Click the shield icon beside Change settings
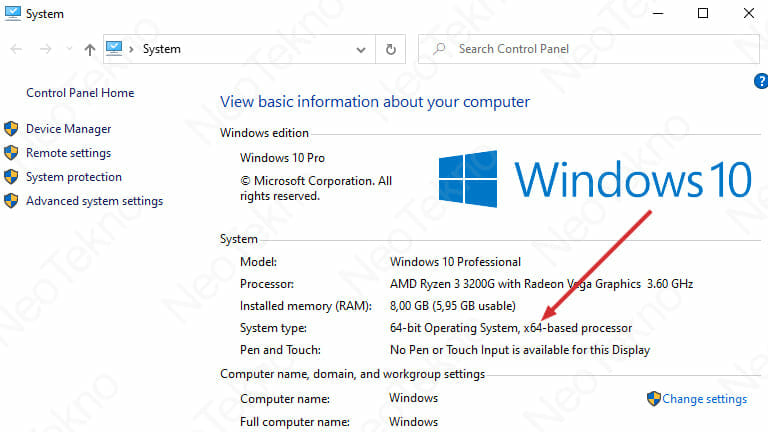The width and height of the screenshot is (768, 432). pos(653,399)
